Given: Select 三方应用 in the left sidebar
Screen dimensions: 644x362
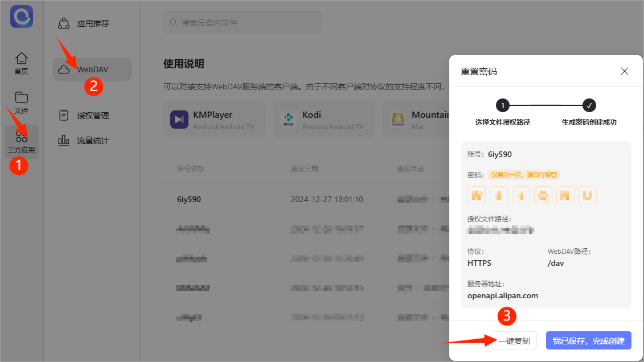Looking at the screenshot, I should click(22, 142).
